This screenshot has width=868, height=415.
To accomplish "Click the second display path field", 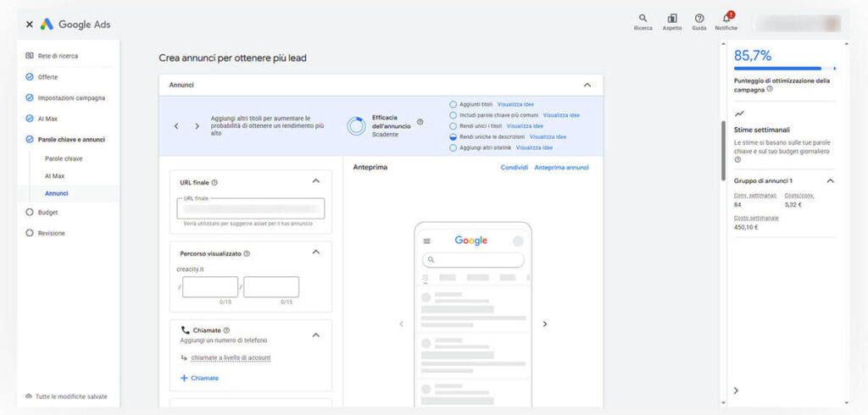I will 271,287.
